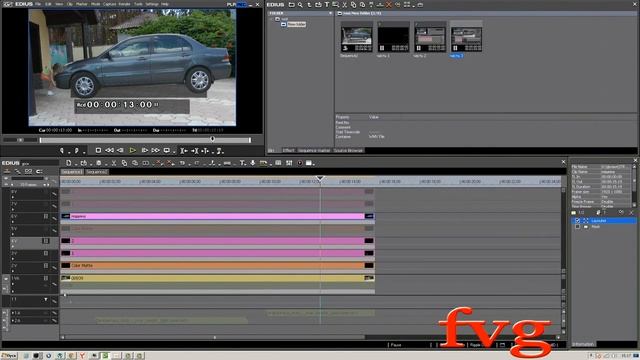640x360 pixels.
Task: Expand the 8V track header arrow
Action: [13, 197]
